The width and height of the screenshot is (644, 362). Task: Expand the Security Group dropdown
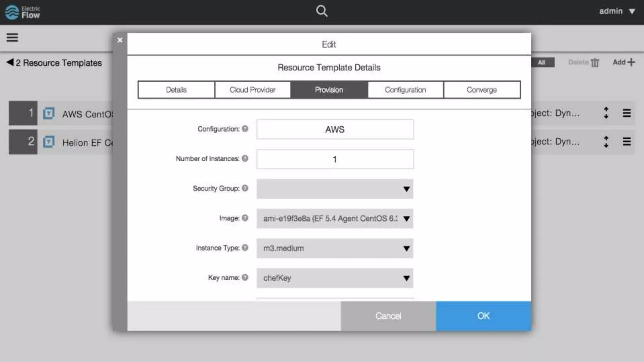335,189
